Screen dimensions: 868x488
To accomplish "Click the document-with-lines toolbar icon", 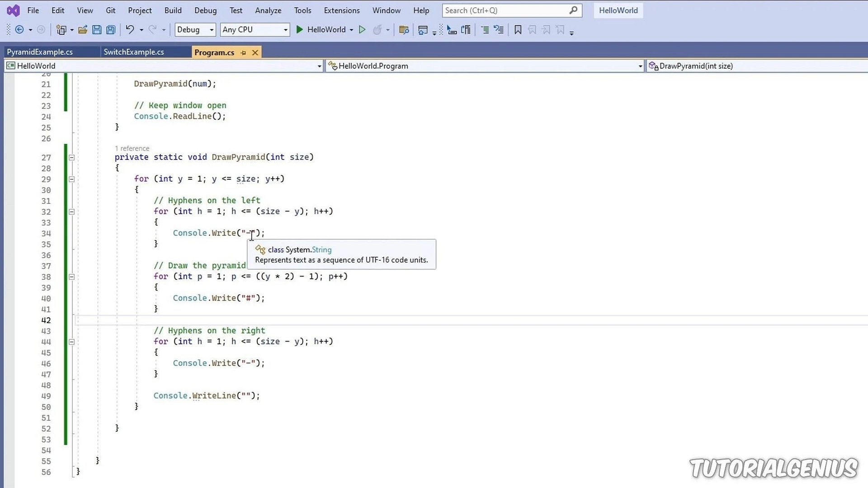I will (466, 30).
